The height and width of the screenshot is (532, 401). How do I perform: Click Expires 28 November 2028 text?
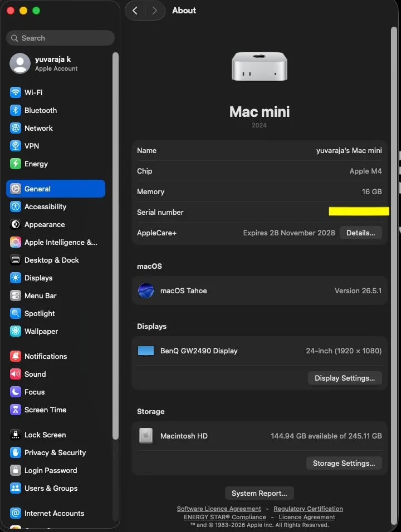point(289,233)
